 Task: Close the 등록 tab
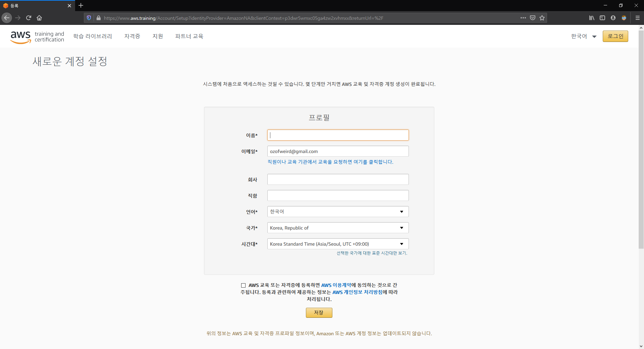coord(69,6)
